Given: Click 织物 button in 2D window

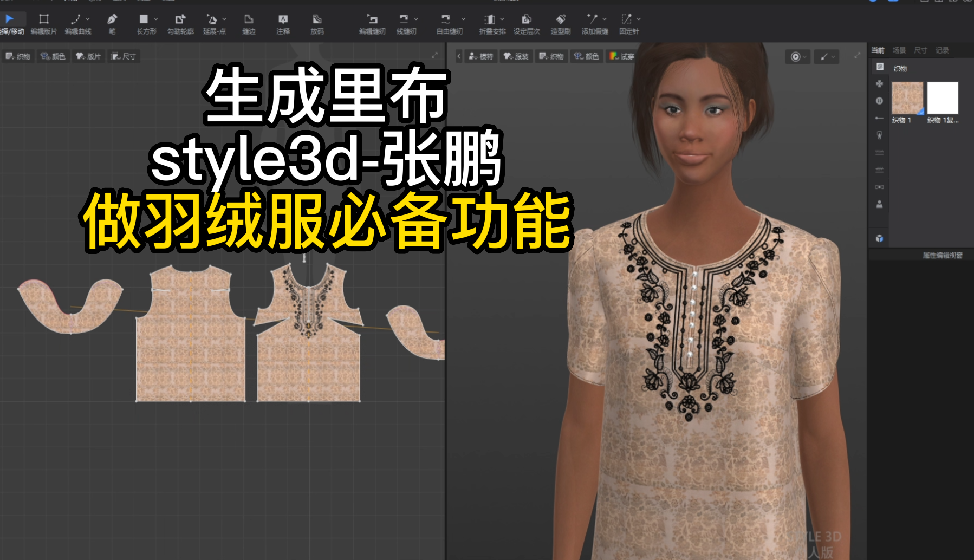Looking at the screenshot, I should point(18,56).
